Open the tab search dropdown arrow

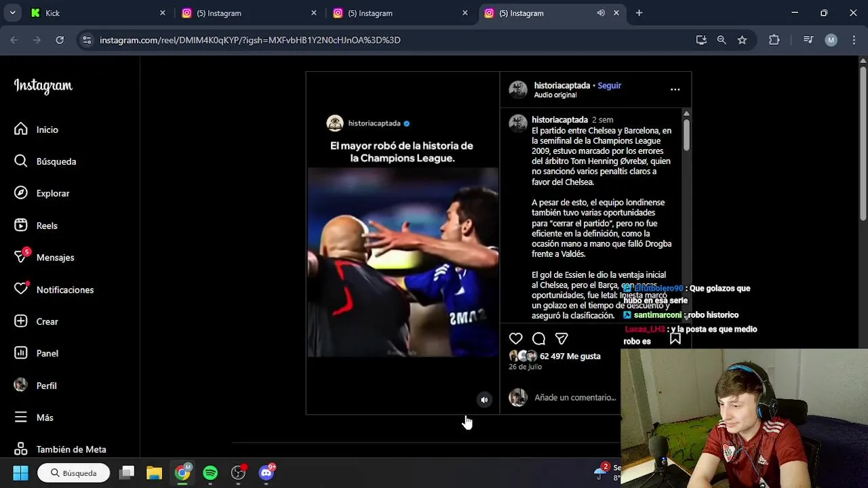coord(12,13)
